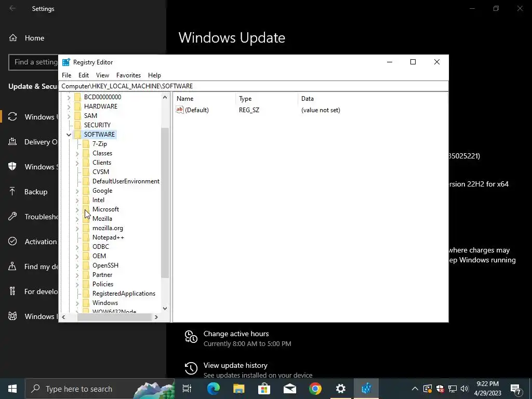This screenshot has height=399, width=532.
Task: Open Microsoft Edge from the taskbar
Action: click(x=214, y=389)
